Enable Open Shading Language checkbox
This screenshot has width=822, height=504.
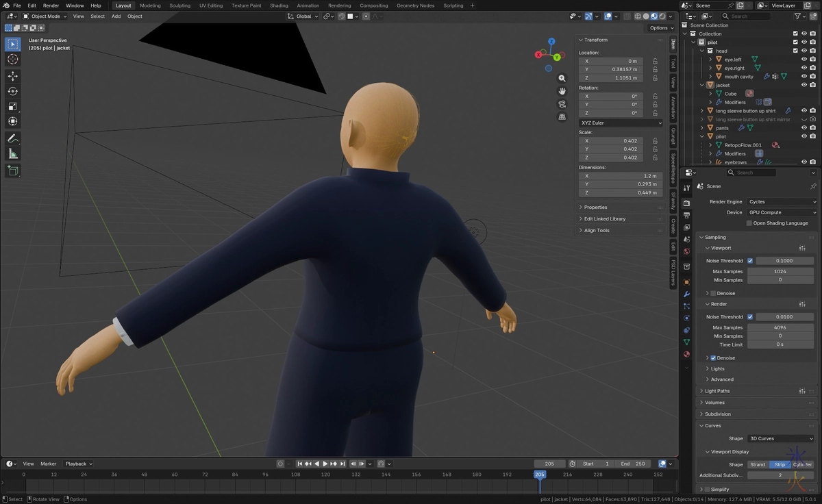(749, 223)
